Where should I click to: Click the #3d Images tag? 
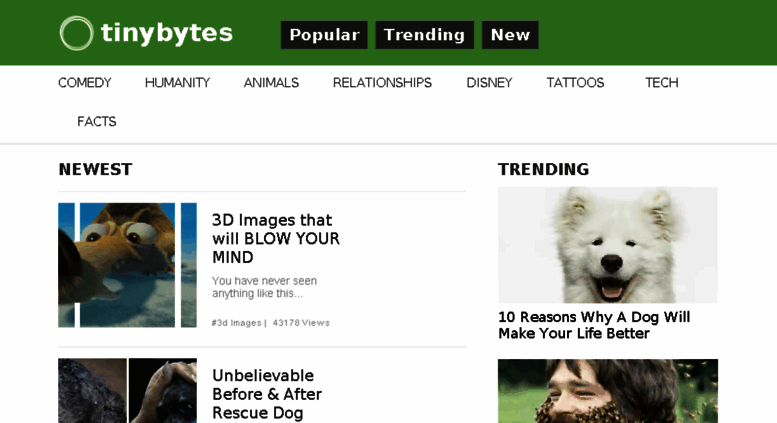click(x=236, y=323)
